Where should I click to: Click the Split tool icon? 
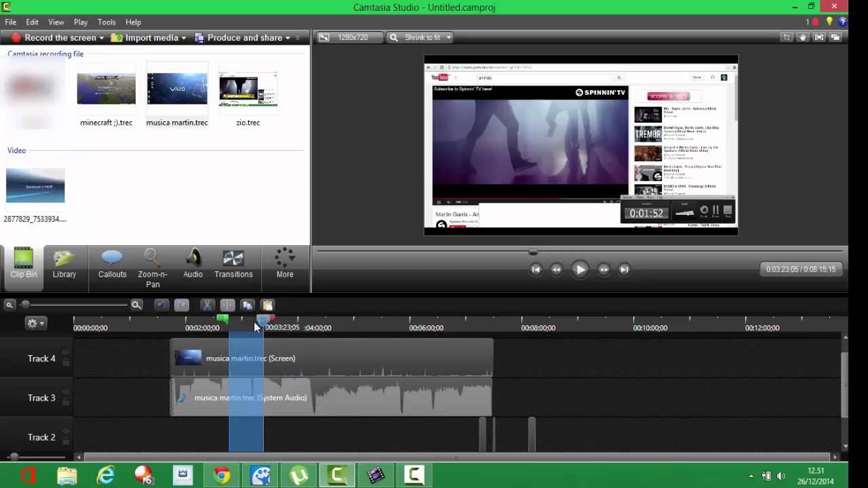pos(227,305)
